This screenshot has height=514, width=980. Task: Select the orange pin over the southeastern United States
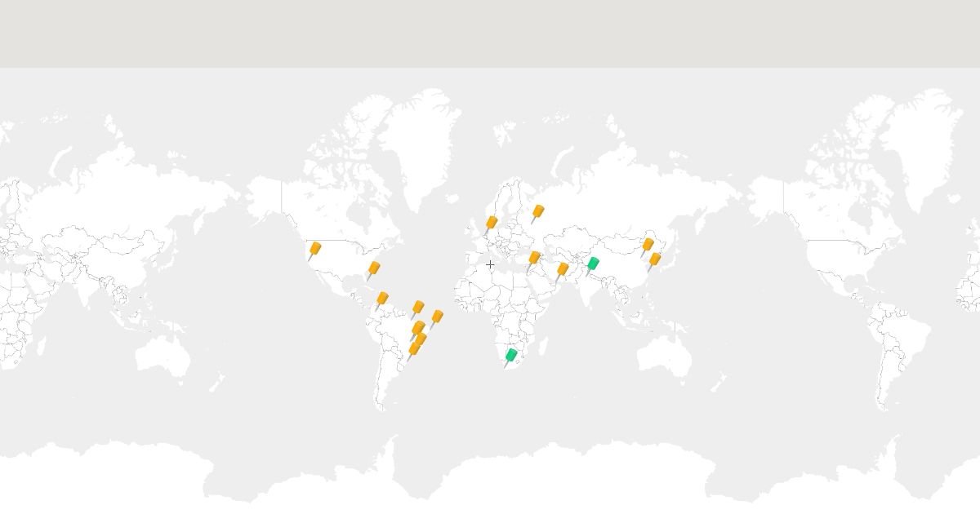(373, 268)
